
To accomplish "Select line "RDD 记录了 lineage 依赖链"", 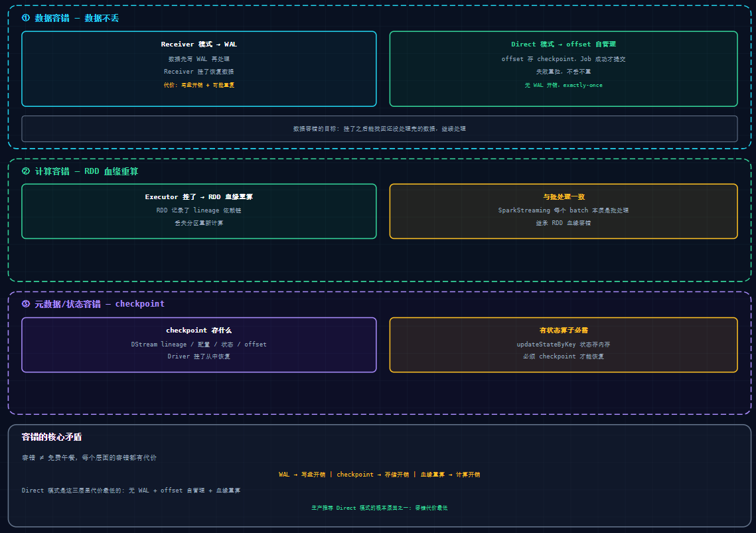I will point(198,210).
